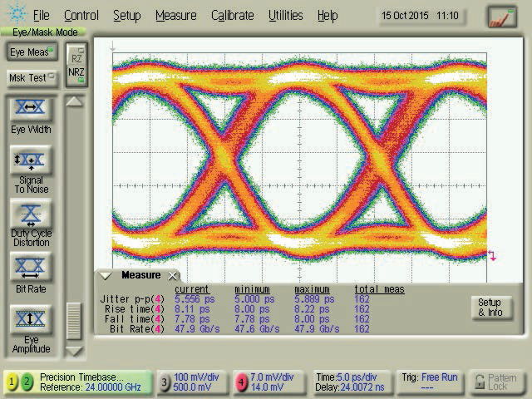Switch to Eye Meas mode
Screen dimensions: 532x399
tap(30, 52)
